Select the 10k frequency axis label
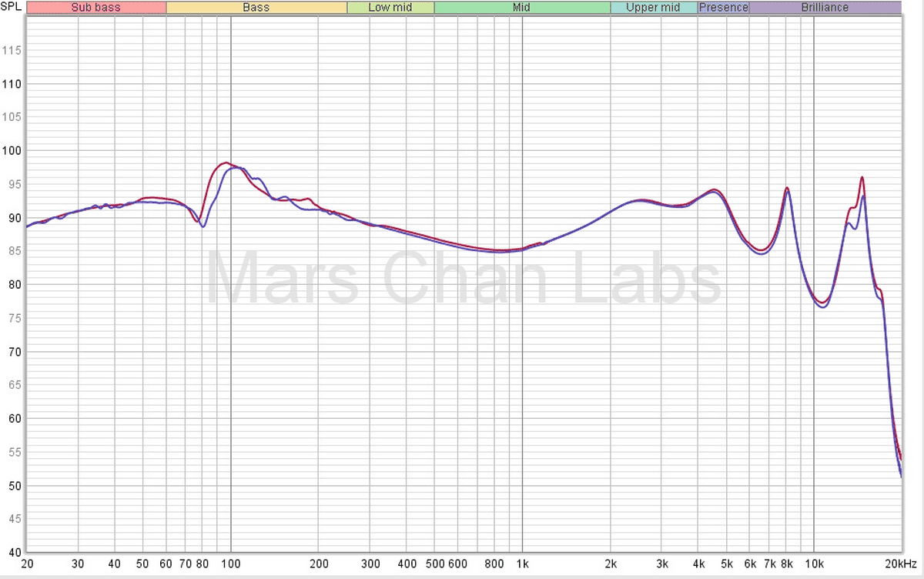 [815, 563]
